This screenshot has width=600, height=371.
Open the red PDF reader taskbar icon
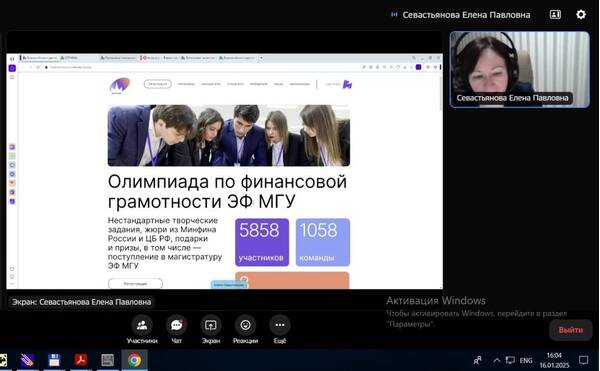tap(81, 360)
